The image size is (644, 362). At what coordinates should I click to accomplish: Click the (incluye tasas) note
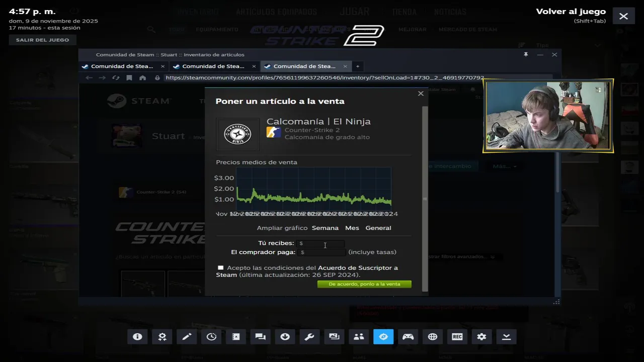(372, 252)
